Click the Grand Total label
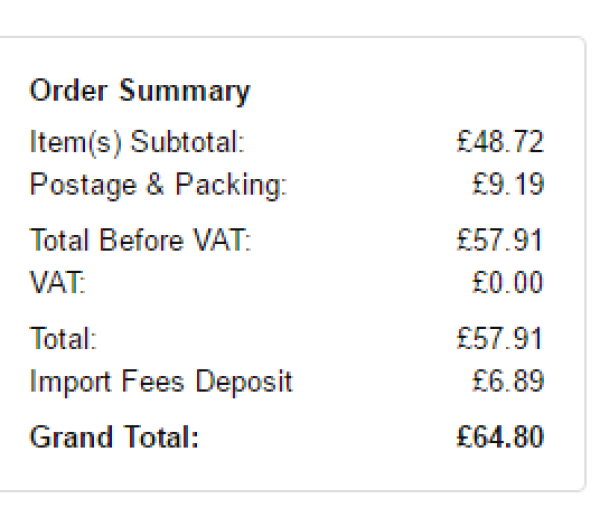The height and width of the screenshot is (508, 600). coord(114,437)
